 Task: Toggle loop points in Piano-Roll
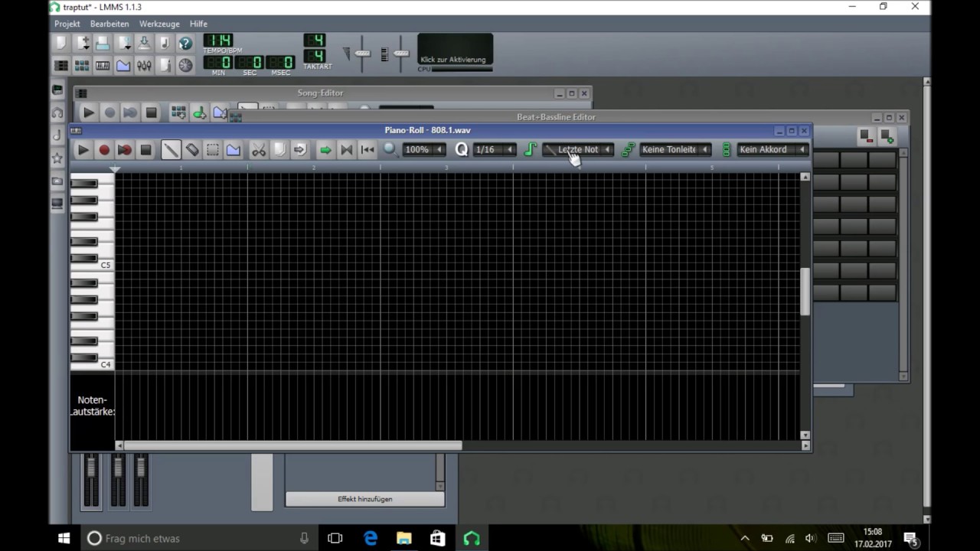(346, 150)
